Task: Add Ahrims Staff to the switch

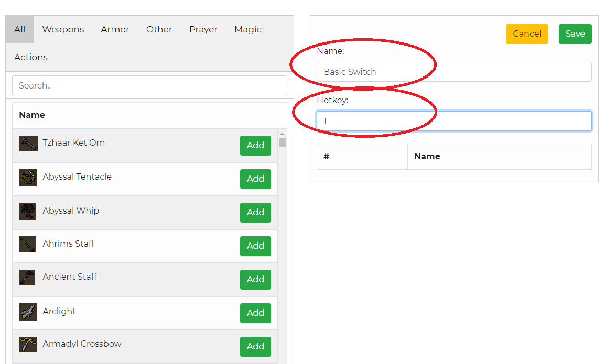Action: pos(255,246)
